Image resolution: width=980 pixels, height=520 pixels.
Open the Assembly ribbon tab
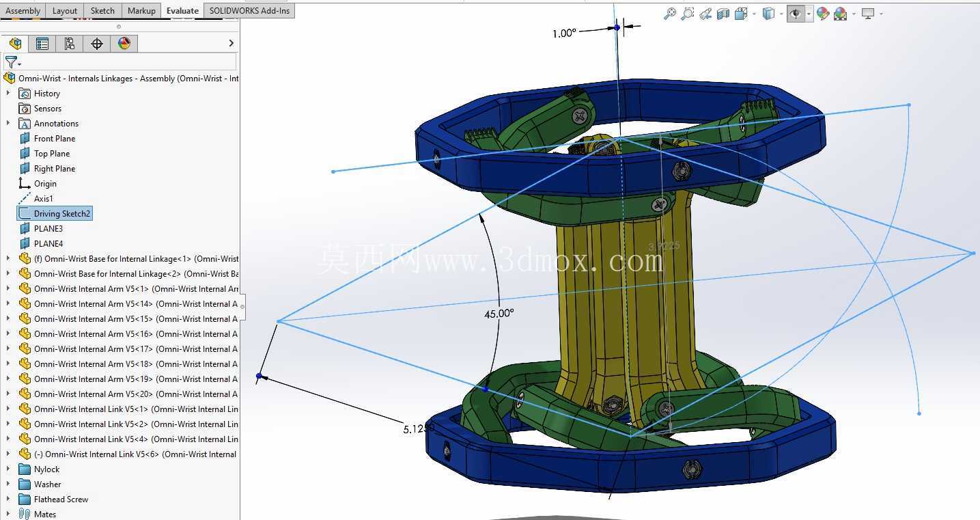pyautogui.click(x=23, y=10)
